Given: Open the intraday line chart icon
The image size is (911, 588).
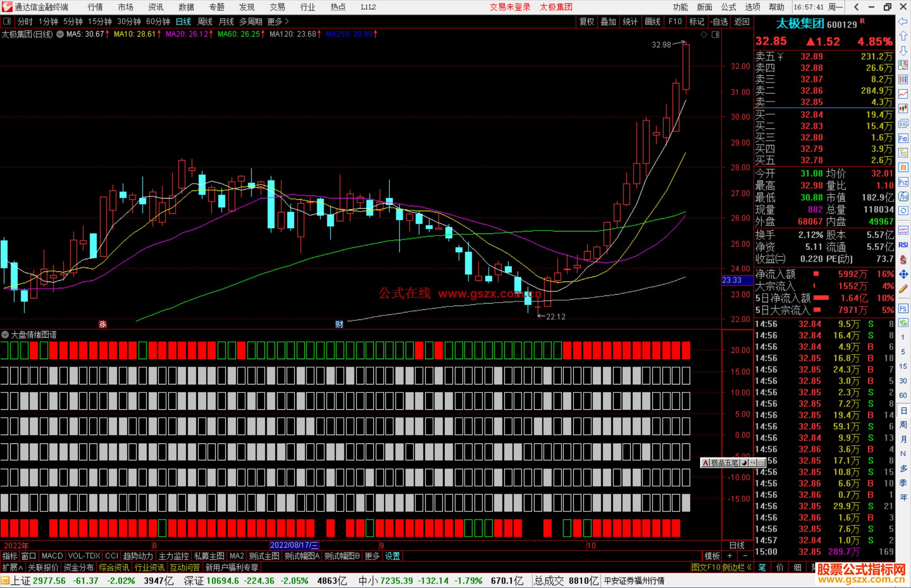Looking at the screenshot, I should tap(903, 94).
